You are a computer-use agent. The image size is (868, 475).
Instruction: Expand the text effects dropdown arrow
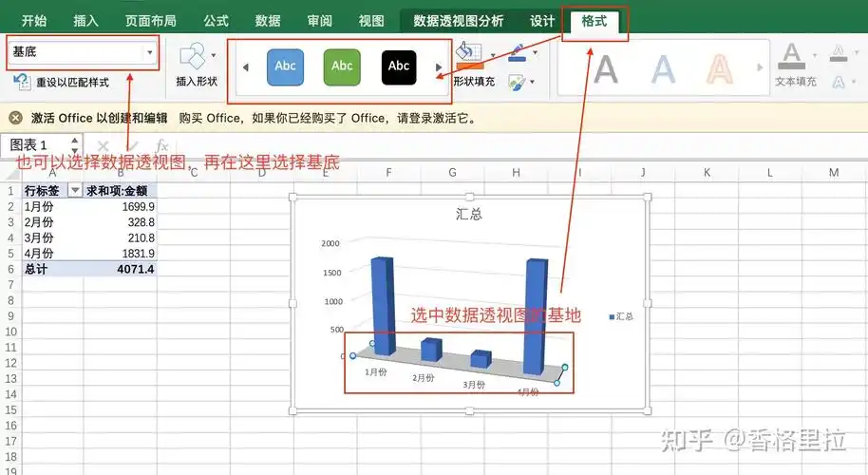point(854,82)
